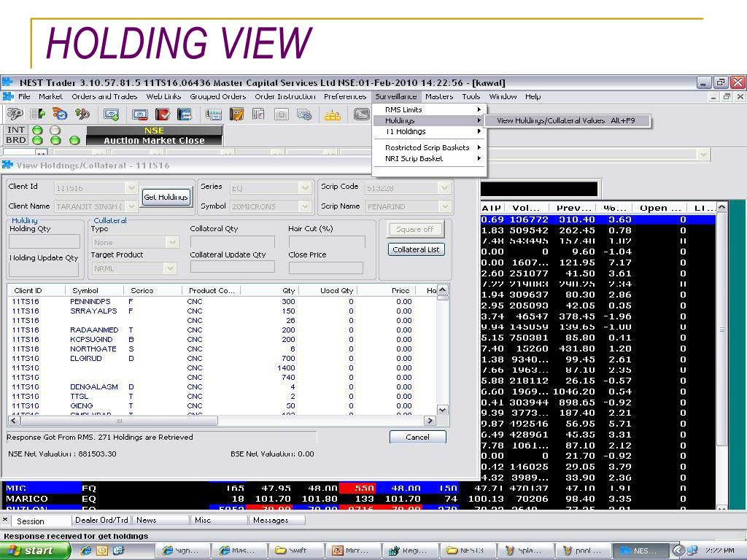Expand the Series EQ dropdown

pyautogui.click(x=306, y=188)
